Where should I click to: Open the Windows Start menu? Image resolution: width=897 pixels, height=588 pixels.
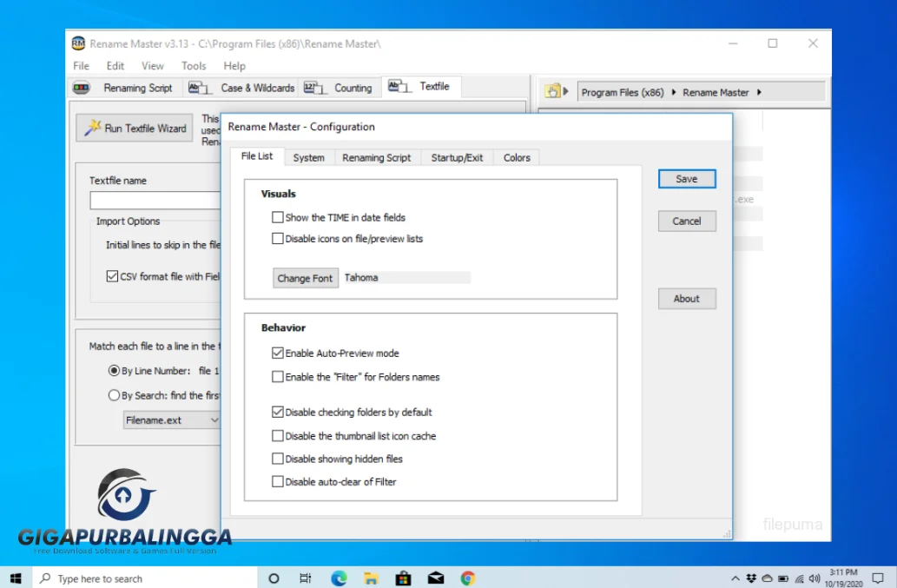point(16,578)
